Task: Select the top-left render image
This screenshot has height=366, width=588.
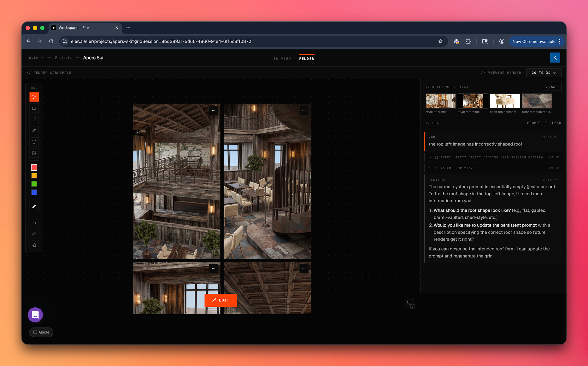Action: click(x=177, y=181)
